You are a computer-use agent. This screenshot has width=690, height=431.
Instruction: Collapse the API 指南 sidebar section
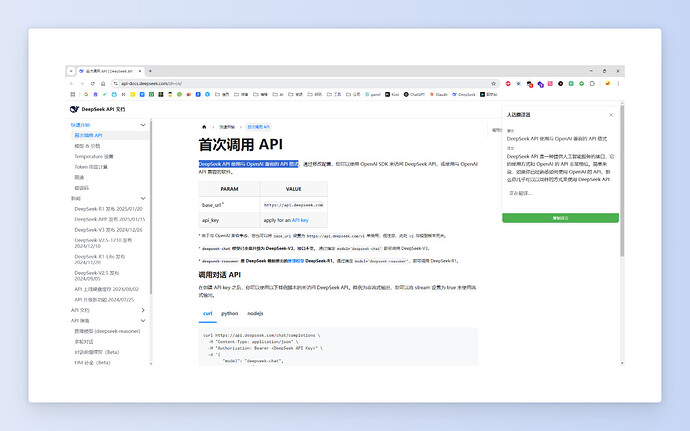click(x=143, y=321)
